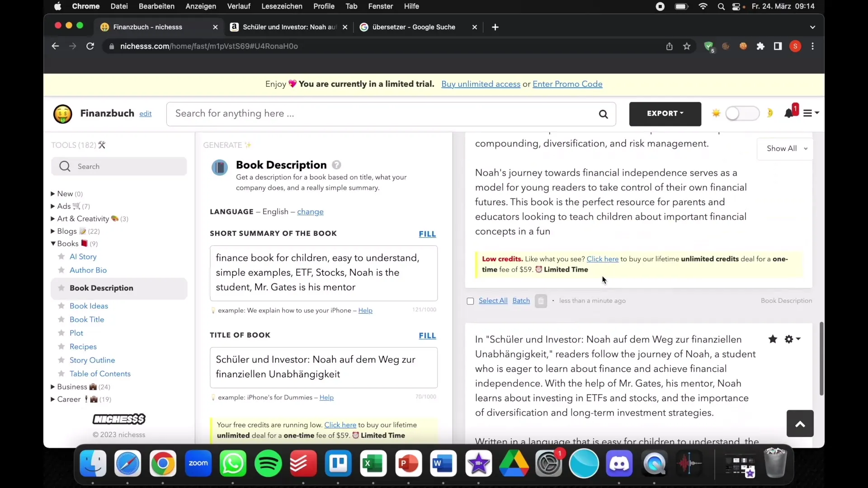The height and width of the screenshot is (488, 868).
Task: Open a new browser tab with the plus button
Action: [495, 27]
